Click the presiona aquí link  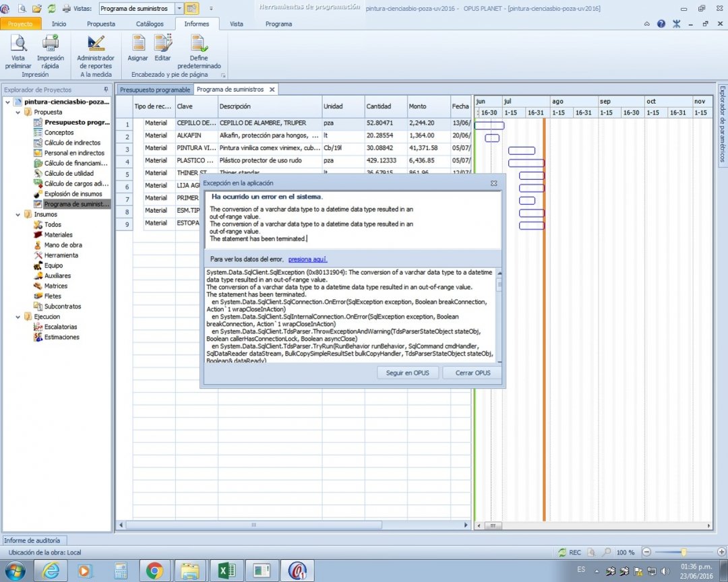tap(307, 259)
